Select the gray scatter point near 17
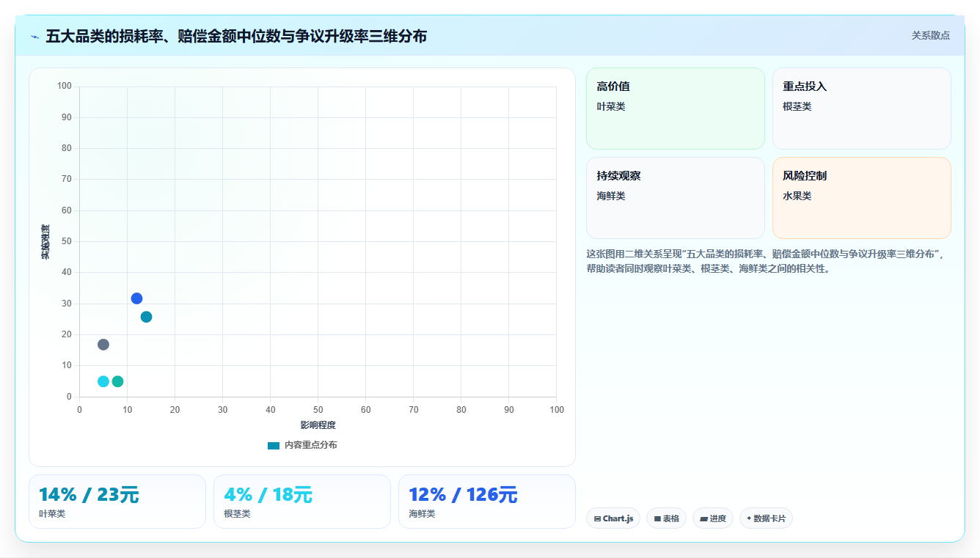The height and width of the screenshot is (558, 980). pos(103,345)
